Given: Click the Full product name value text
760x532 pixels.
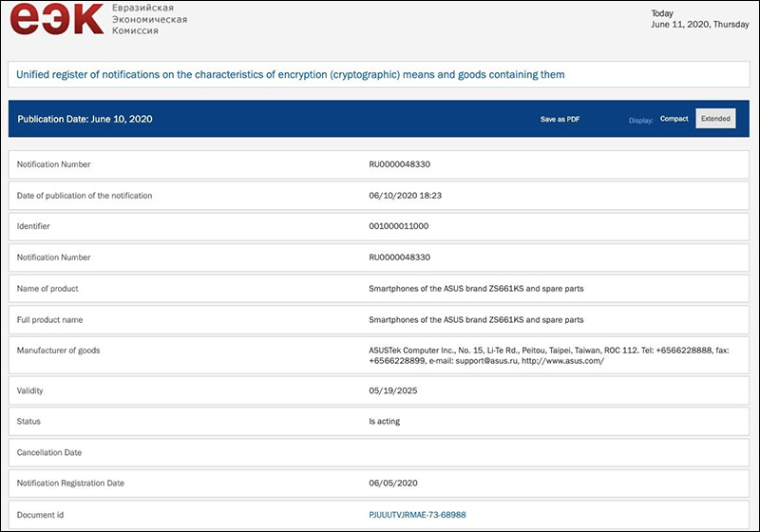Looking at the screenshot, I should (476, 319).
